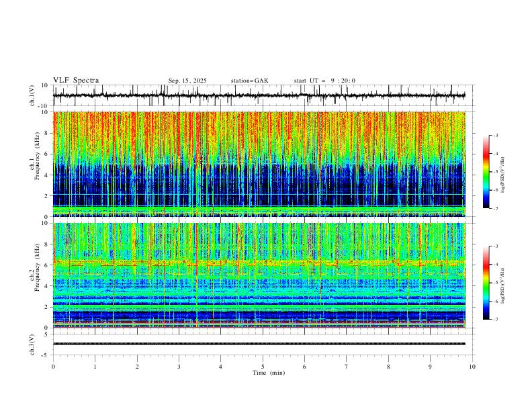
Task: Click the 'Time (min)' axis title
Action: point(269,373)
